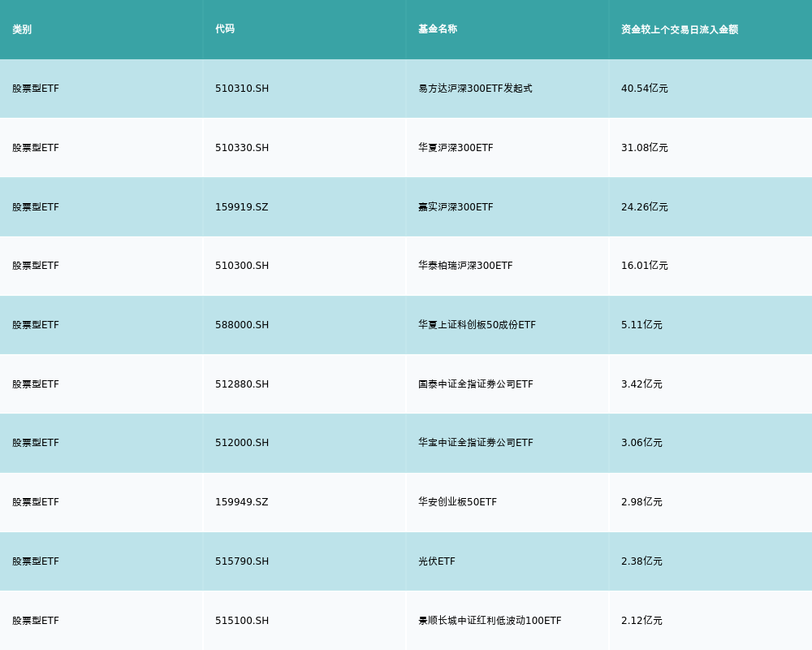The height and width of the screenshot is (650, 812).
Task: Click fund name 华安创业板50ETF
Action: point(458,502)
